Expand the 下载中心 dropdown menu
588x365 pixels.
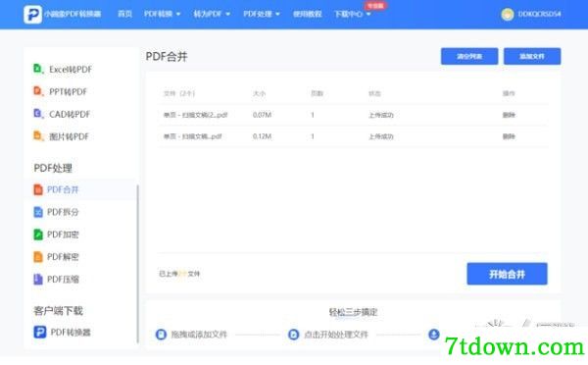352,14
